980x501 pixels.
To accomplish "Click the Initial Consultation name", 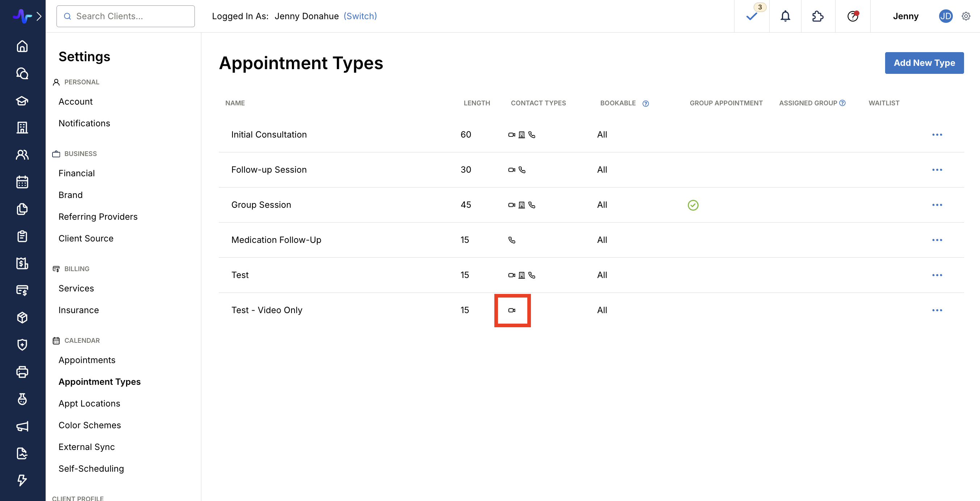I will coord(269,135).
